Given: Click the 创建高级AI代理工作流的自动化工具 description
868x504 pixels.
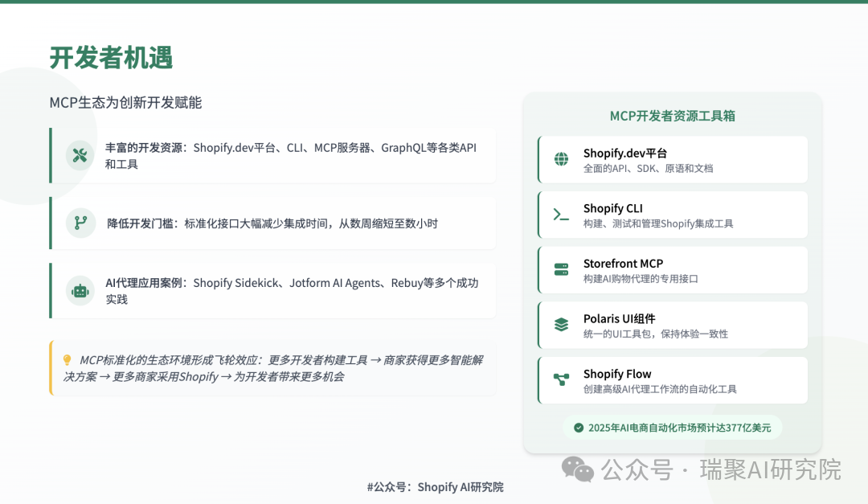Looking at the screenshot, I should [x=660, y=389].
